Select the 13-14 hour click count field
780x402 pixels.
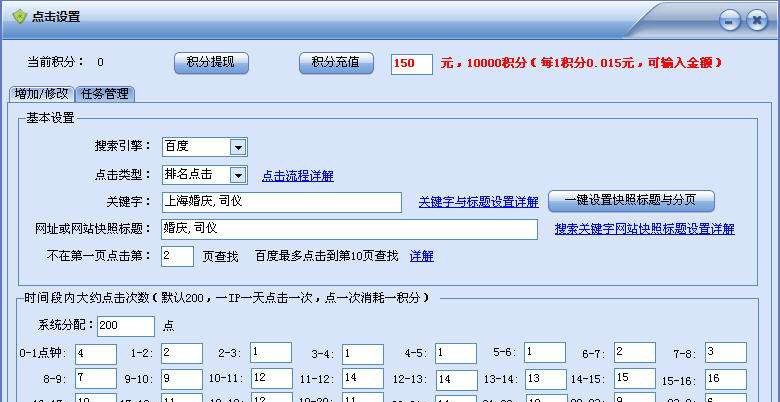546,380
